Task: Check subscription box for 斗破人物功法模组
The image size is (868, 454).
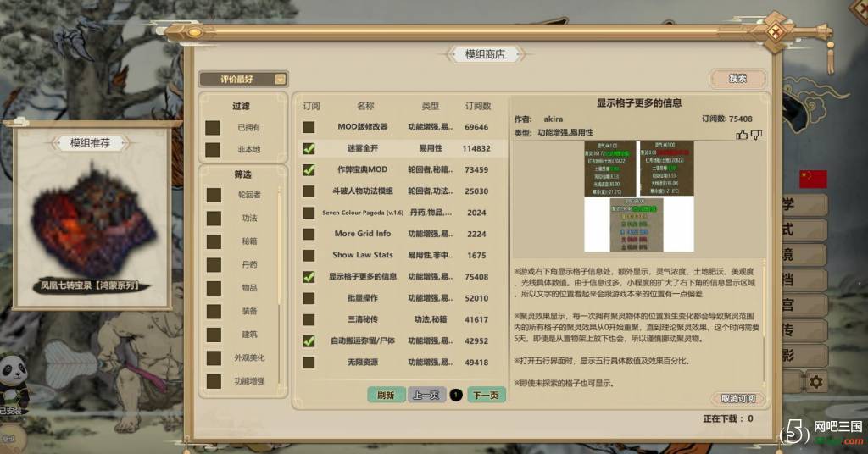Action: [x=309, y=191]
